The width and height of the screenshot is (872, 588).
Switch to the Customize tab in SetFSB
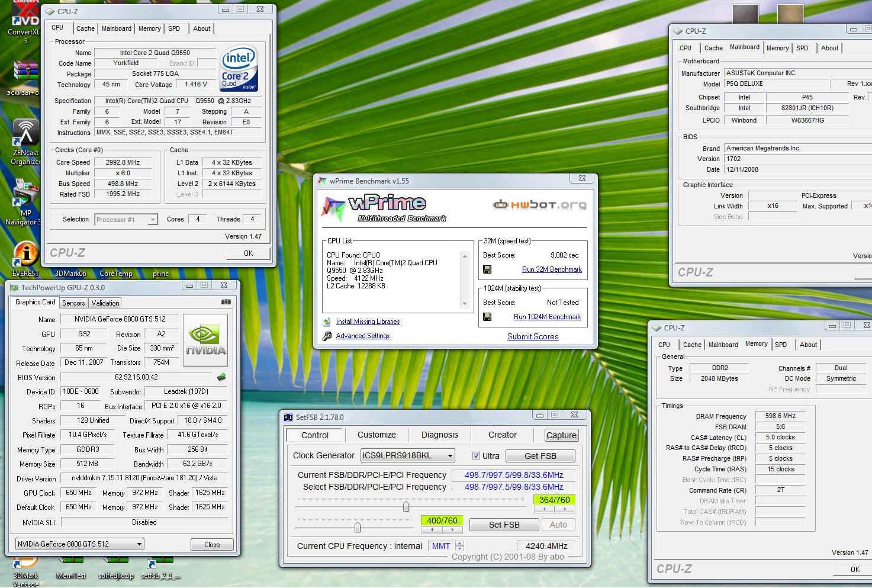pyautogui.click(x=377, y=435)
